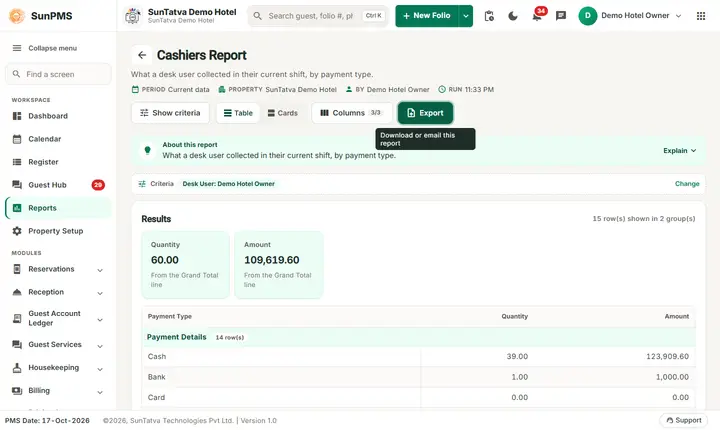
Task: Click the Housekeeping module icon
Action: pos(17,368)
